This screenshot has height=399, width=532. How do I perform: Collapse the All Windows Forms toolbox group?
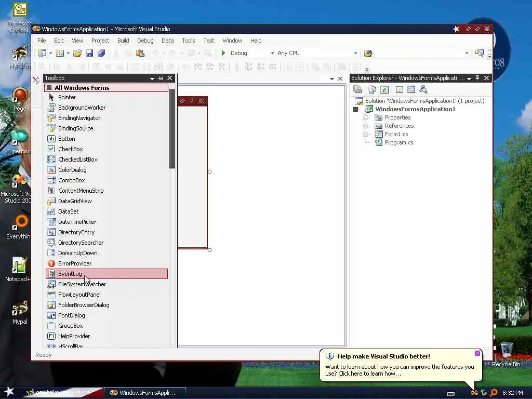49,87
